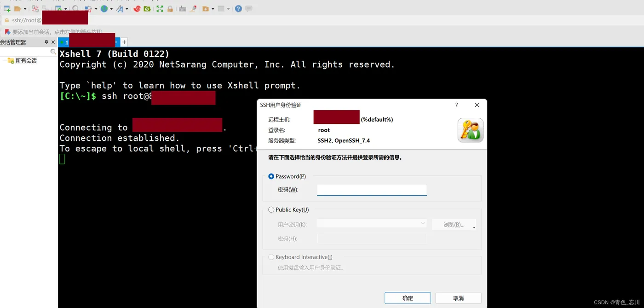Click the 'Connection established.' terminal line
The height and width of the screenshot is (308, 644).
120,138
